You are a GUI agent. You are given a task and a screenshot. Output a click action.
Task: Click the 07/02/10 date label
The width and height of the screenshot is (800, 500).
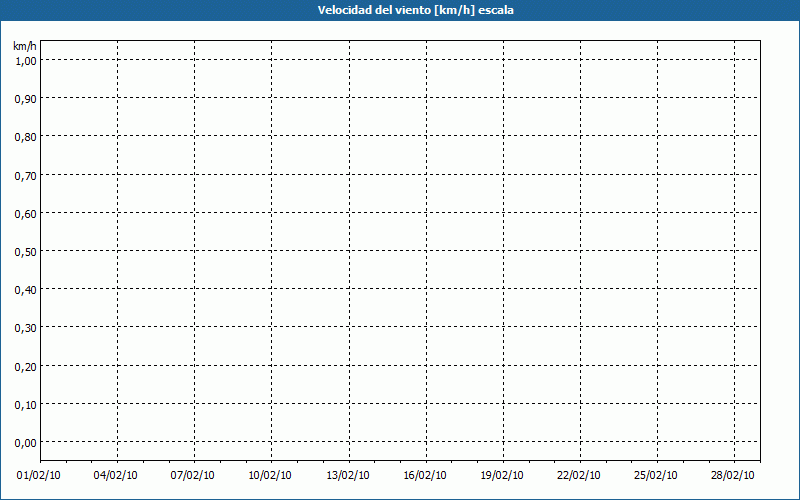point(192,476)
